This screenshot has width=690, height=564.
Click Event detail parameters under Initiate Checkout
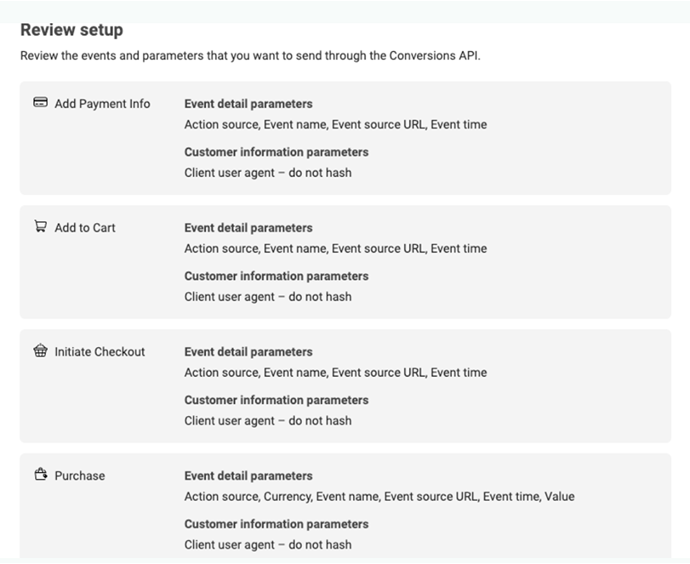tap(248, 352)
